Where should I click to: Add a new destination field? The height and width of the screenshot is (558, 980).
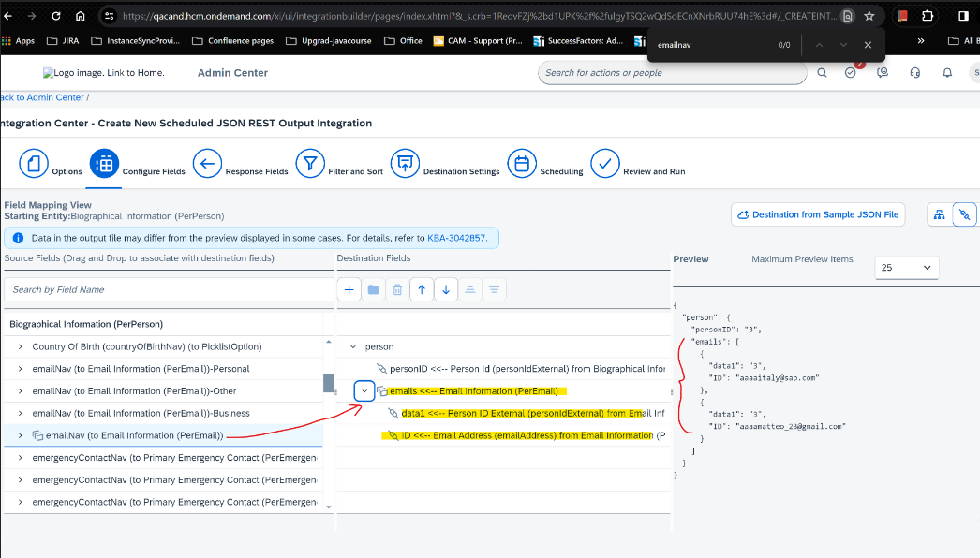(x=349, y=290)
